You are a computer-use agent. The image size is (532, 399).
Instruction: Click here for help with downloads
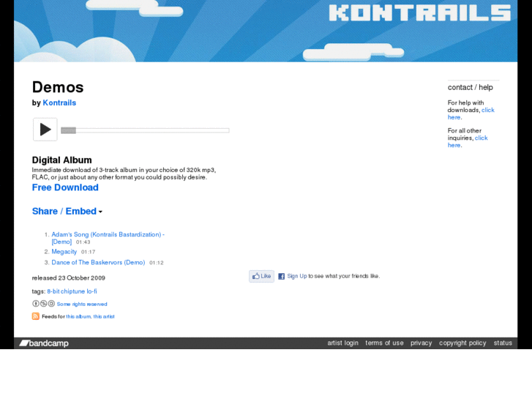click(x=471, y=113)
